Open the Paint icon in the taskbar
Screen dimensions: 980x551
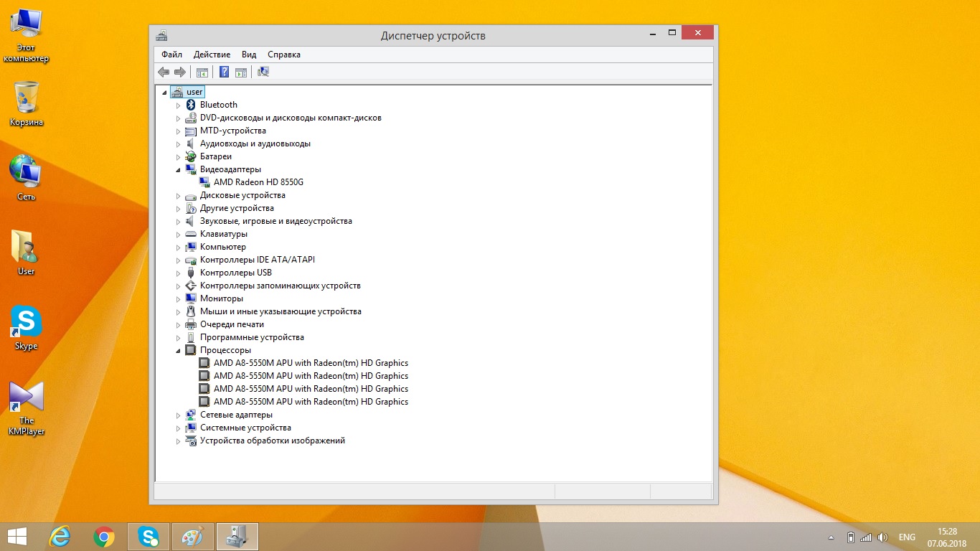click(x=192, y=537)
